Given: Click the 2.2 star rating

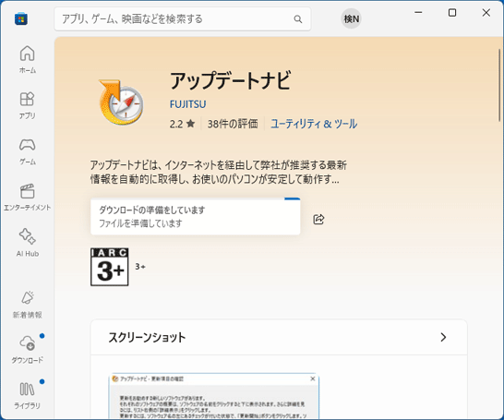Looking at the screenshot, I should pyautogui.click(x=182, y=124).
